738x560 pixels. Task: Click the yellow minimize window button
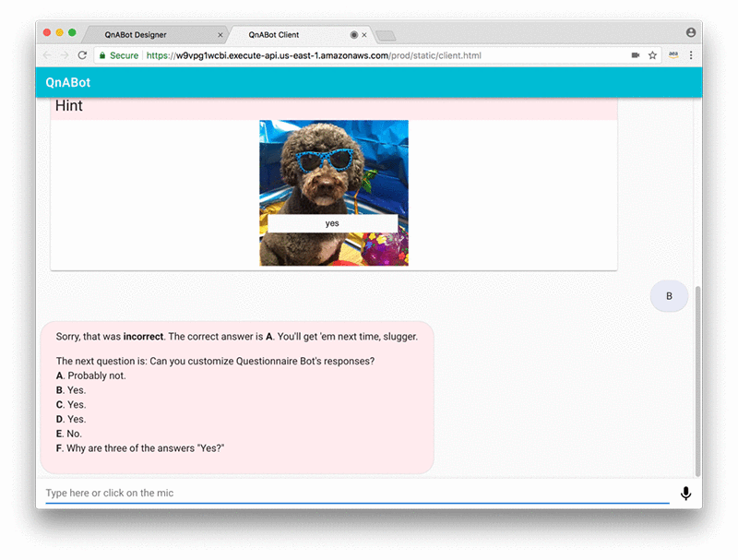pos(60,32)
